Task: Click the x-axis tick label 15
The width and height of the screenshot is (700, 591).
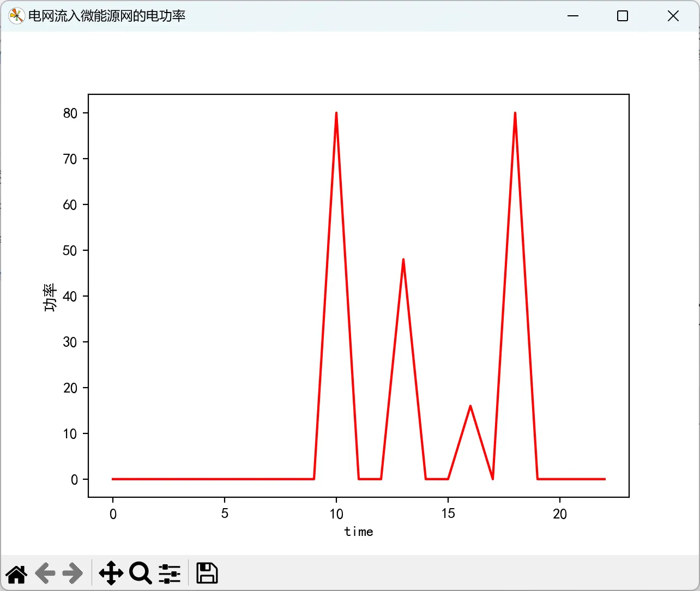Action: pyautogui.click(x=448, y=514)
